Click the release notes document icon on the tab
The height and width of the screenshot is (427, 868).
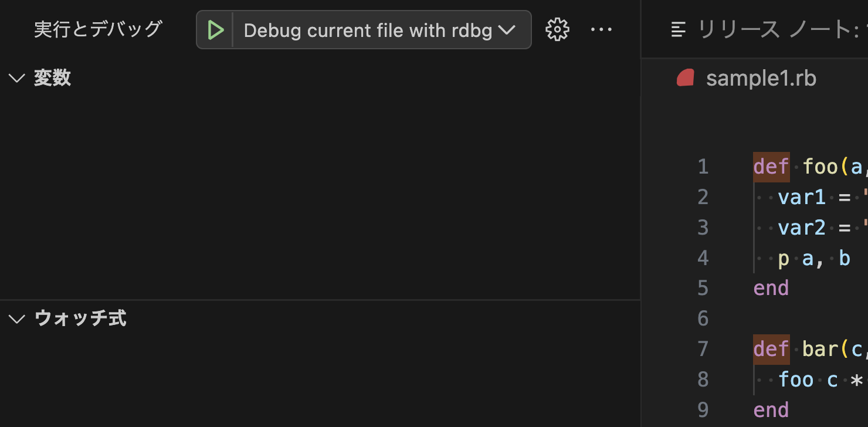click(677, 29)
